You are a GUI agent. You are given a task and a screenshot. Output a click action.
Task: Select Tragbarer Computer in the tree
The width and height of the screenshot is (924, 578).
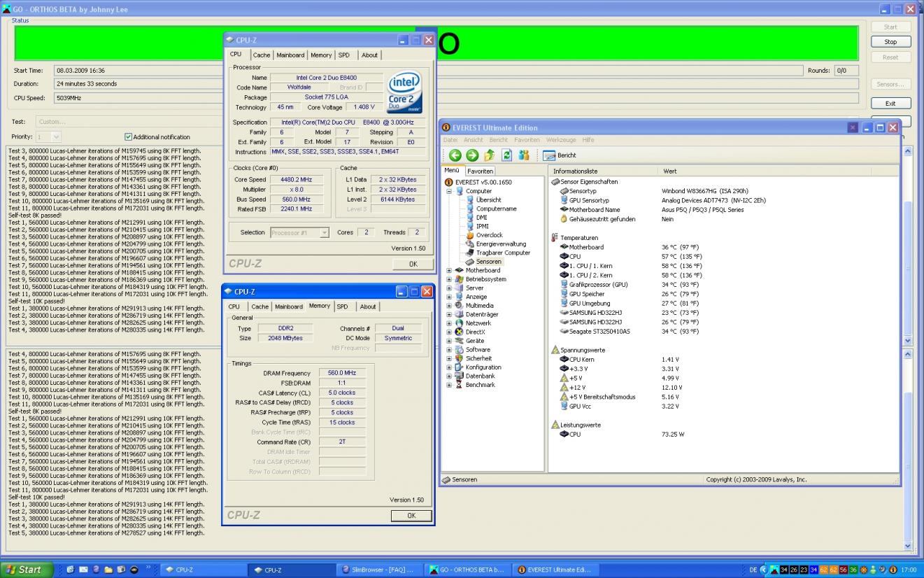coord(503,253)
